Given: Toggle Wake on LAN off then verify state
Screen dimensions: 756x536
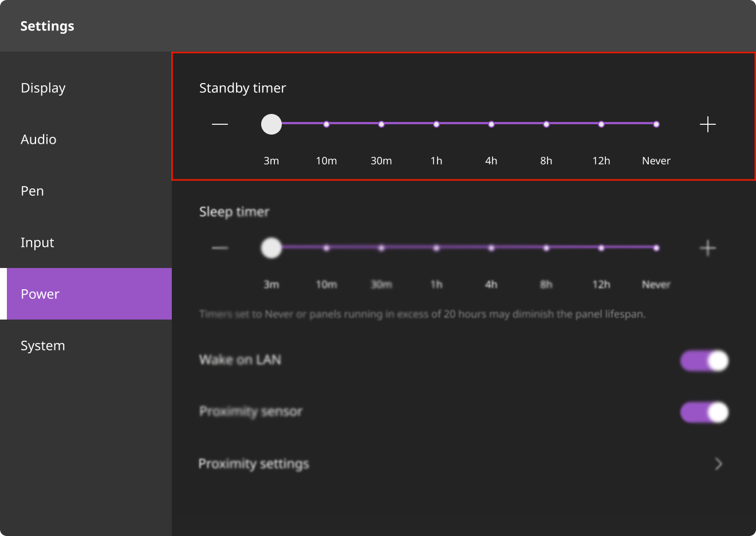Looking at the screenshot, I should 704,360.
